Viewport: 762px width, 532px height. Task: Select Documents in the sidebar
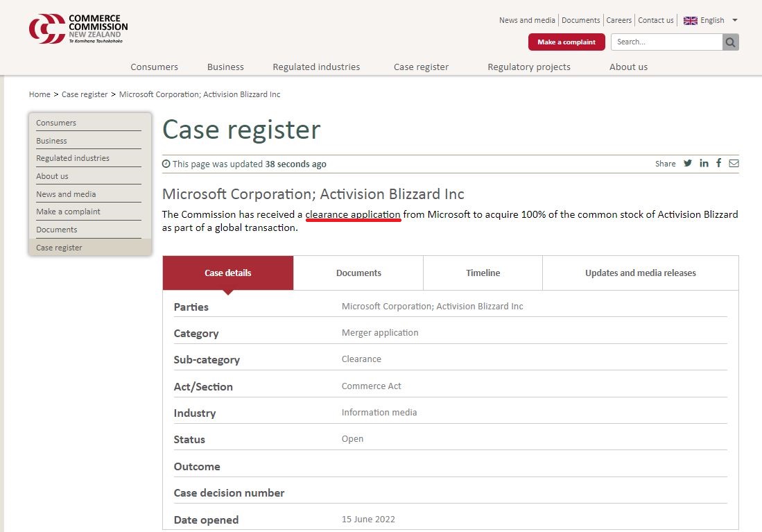pyautogui.click(x=89, y=230)
